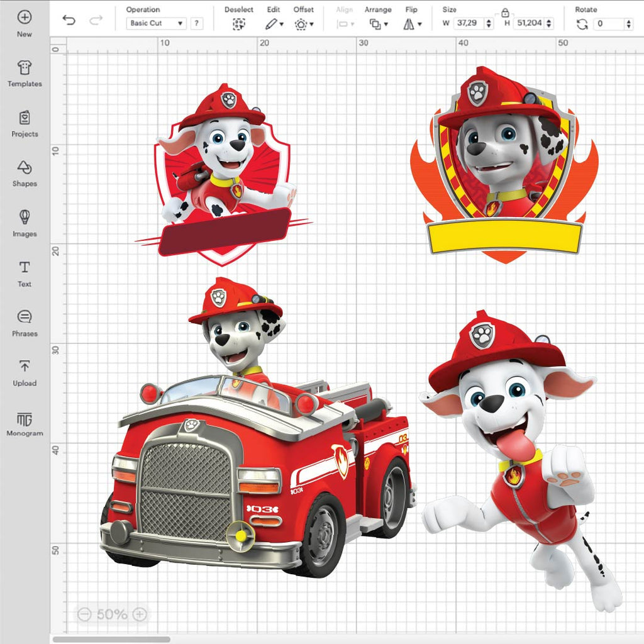Open the Monogram tool

[25, 419]
